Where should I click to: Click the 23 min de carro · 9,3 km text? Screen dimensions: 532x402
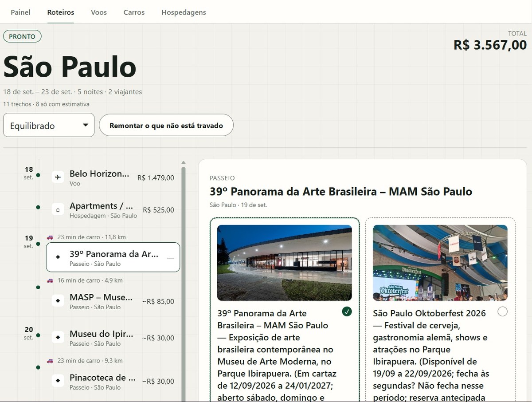click(90, 361)
